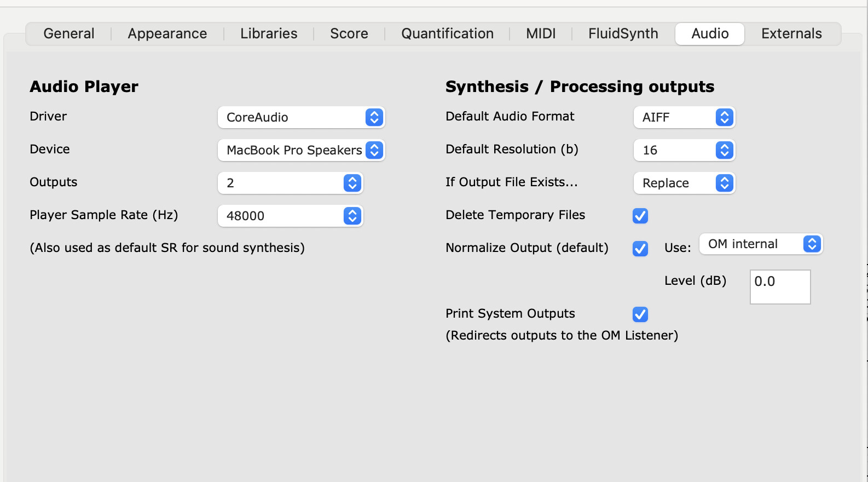Uncheck Delete Temporary Files
This screenshot has width=868, height=482.
tap(640, 216)
